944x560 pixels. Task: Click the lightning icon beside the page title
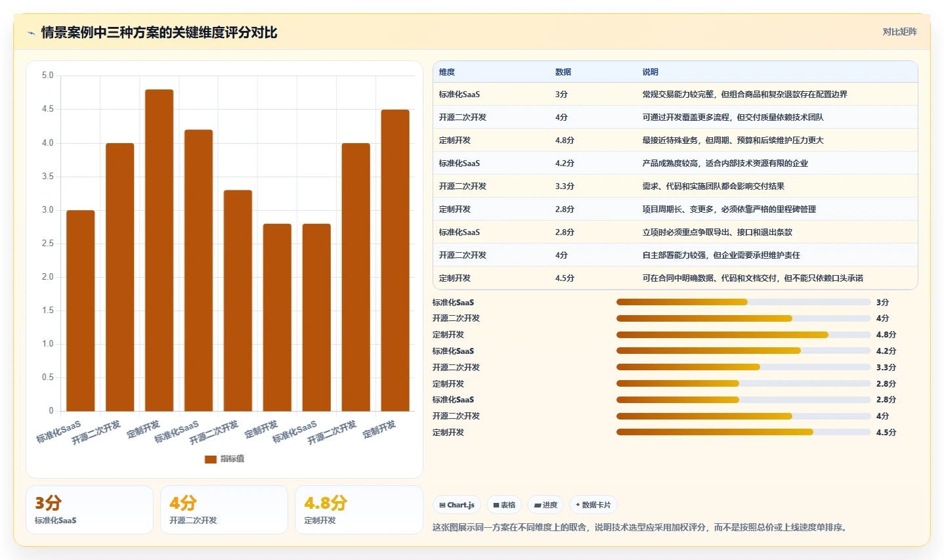tap(31, 33)
